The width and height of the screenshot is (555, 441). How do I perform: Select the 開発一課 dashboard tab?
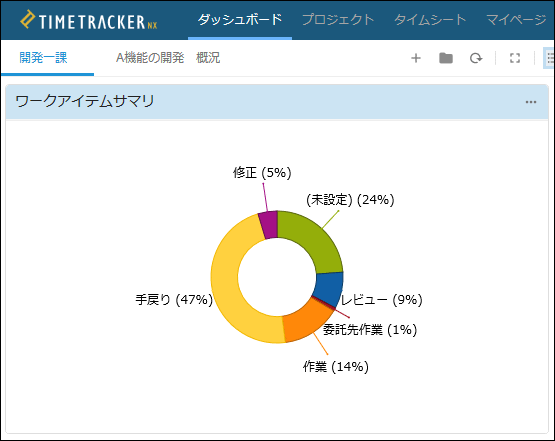(x=43, y=58)
